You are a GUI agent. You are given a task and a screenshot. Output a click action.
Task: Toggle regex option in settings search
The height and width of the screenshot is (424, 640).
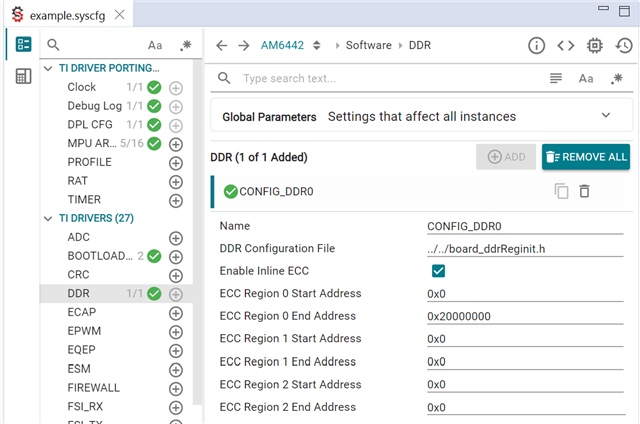(x=617, y=78)
